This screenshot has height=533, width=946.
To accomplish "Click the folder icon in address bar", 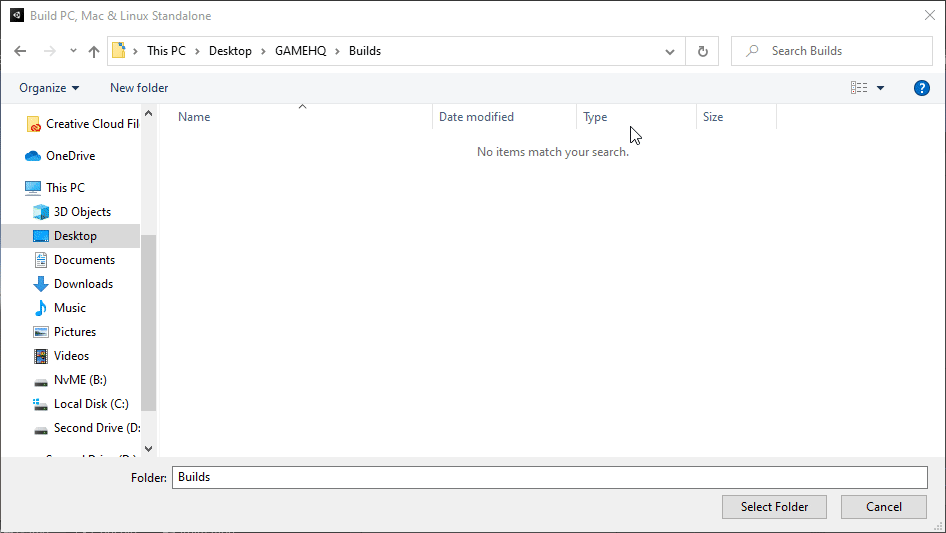I will 119,51.
